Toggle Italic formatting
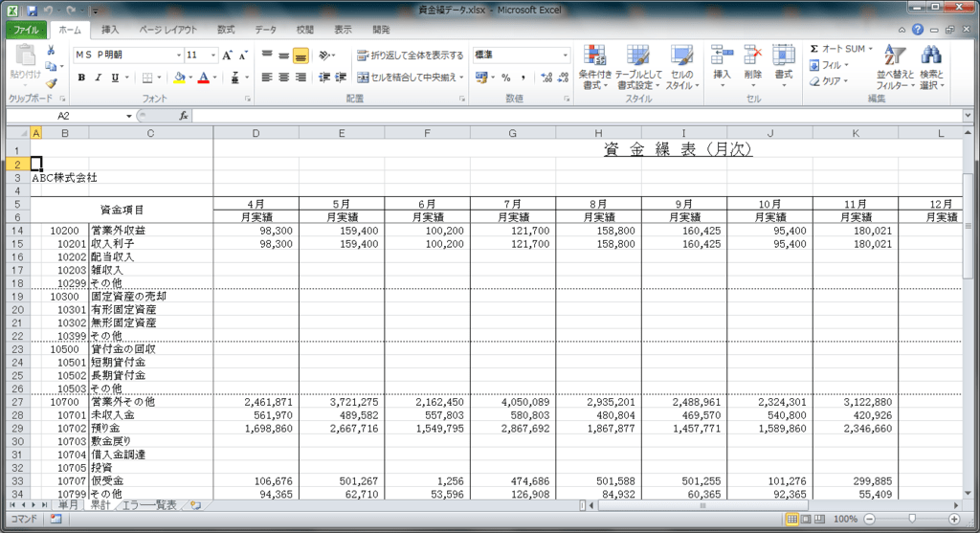Image resolution: width=980 pixels, height=533 pixels. [98, 78]
